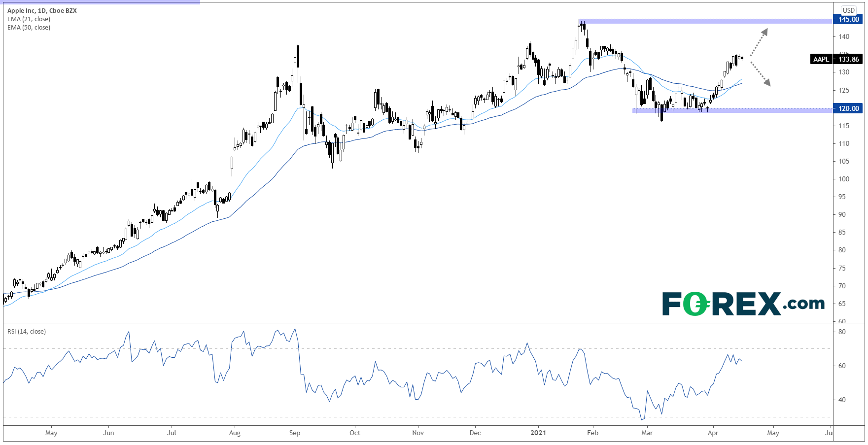Viewport: 868px width, 445px height.
Task: Select the EMA (21, close) indicator label
Action: coord(29,19)
